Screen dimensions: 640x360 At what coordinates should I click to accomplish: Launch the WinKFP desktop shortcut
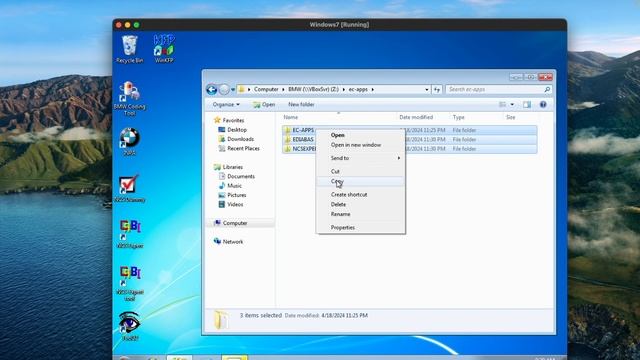164,49
